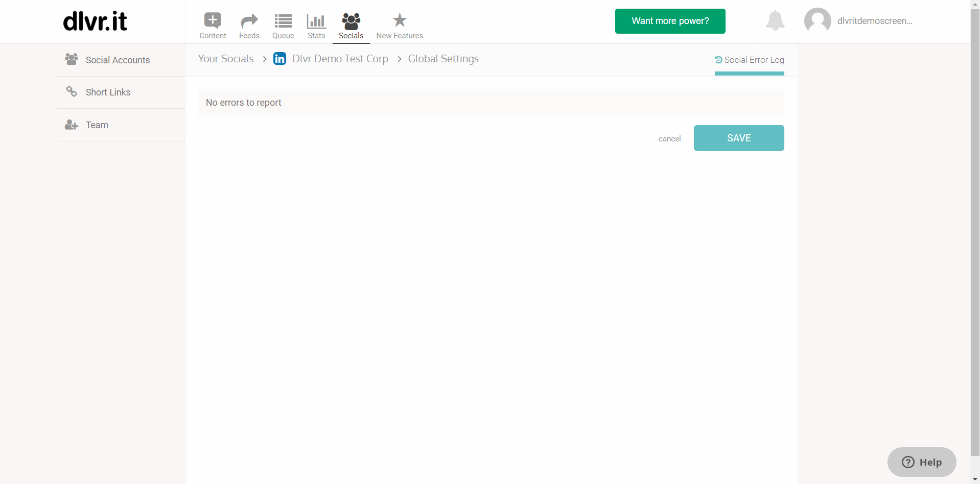
Task: Click the cancel link
Action: [669, 139]
